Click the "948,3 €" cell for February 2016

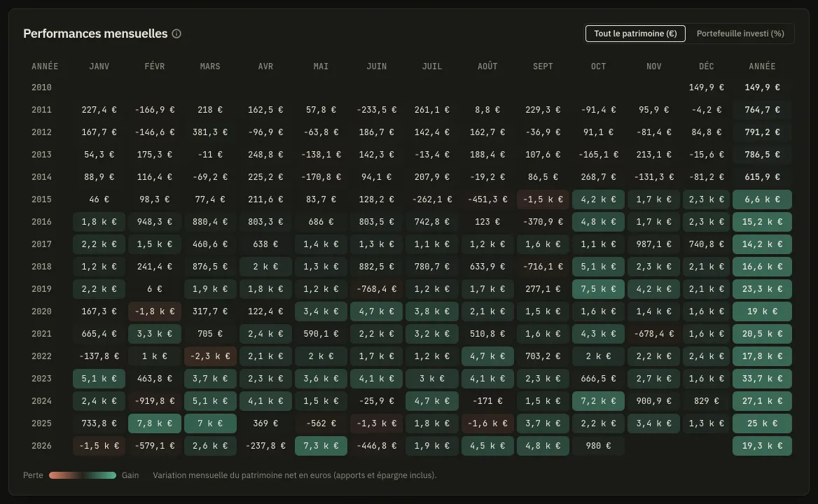pyautogui.click(x=154, y=222)
